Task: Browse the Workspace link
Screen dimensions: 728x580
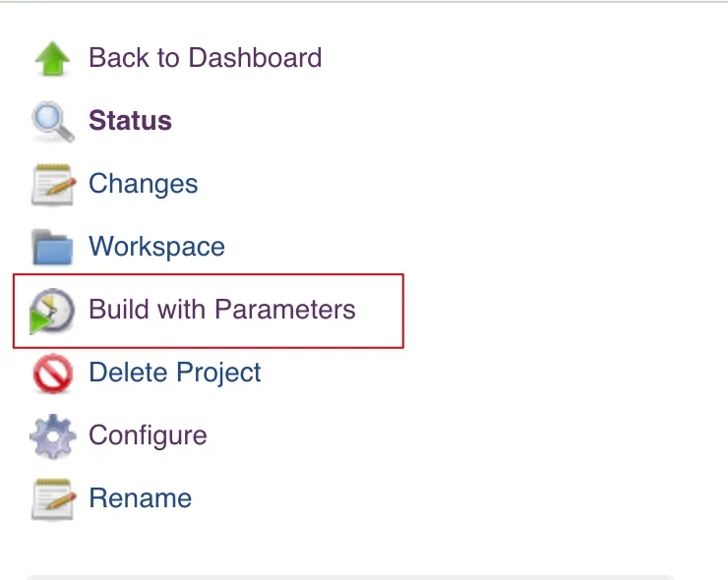Action: tap(157, 247)
